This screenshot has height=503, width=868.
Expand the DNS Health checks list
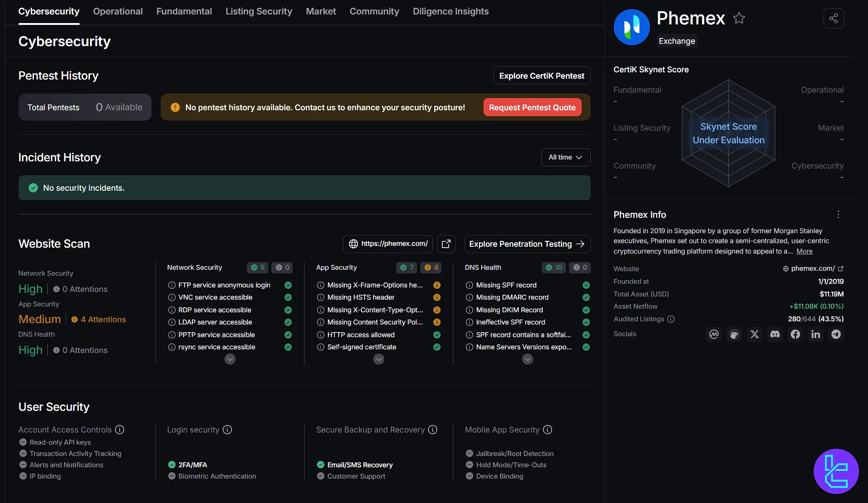[x=527, y=359]
